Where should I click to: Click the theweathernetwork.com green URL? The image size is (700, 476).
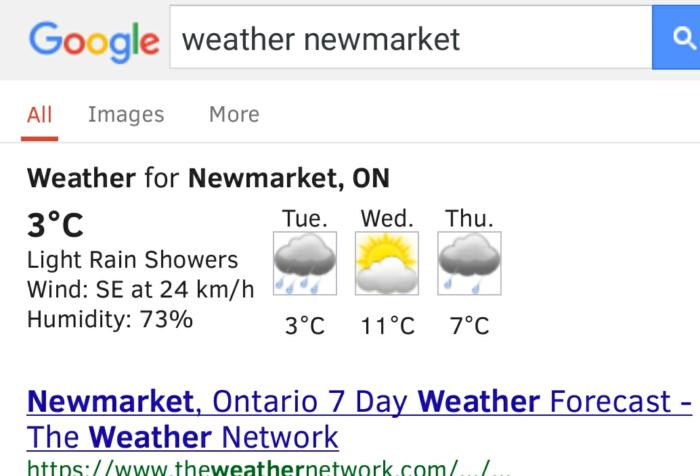coord(268,467)
